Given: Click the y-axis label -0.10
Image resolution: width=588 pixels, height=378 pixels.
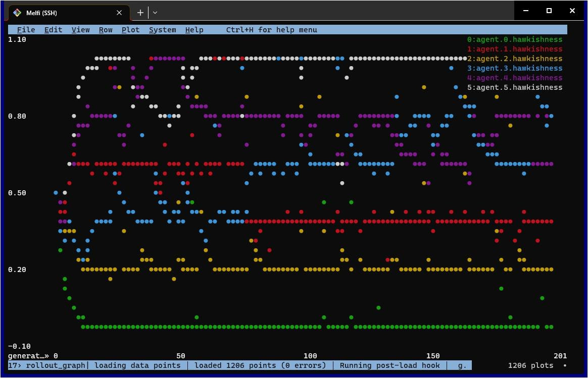Looking at the screenshot, I should pos(20,346).
